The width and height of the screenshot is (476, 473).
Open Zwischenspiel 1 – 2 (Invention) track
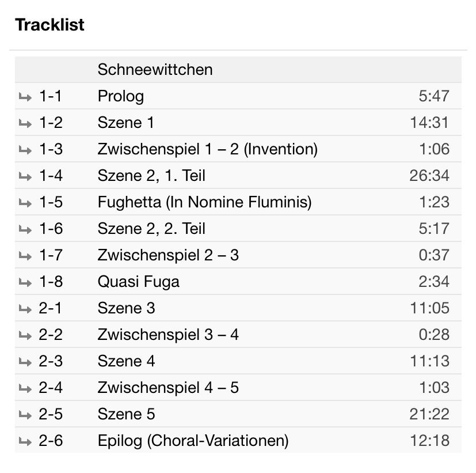click(208, 149)
